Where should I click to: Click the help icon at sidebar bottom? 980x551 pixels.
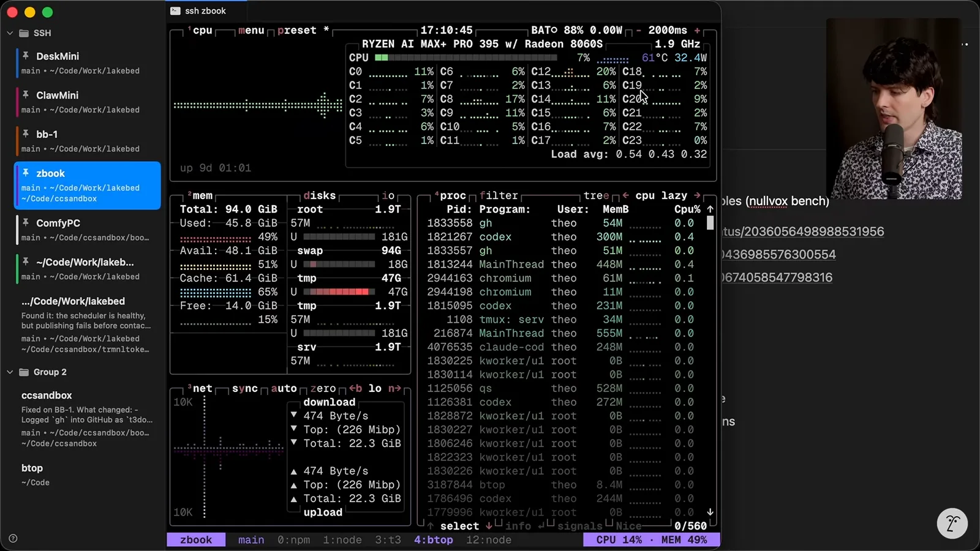[13, 539]
